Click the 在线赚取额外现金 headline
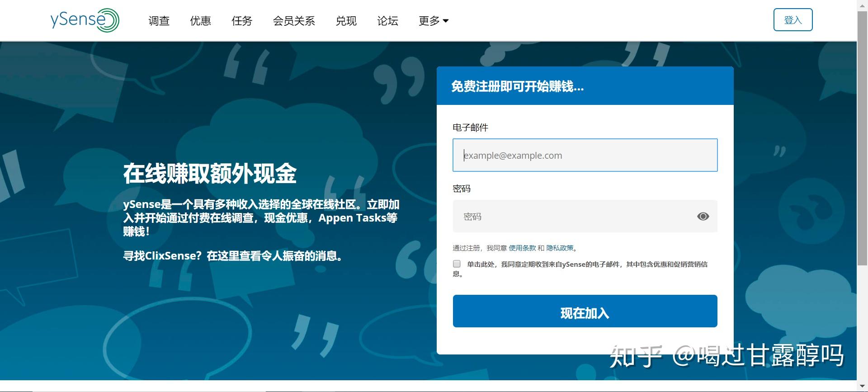868x392 pixels. click(210, 174)
